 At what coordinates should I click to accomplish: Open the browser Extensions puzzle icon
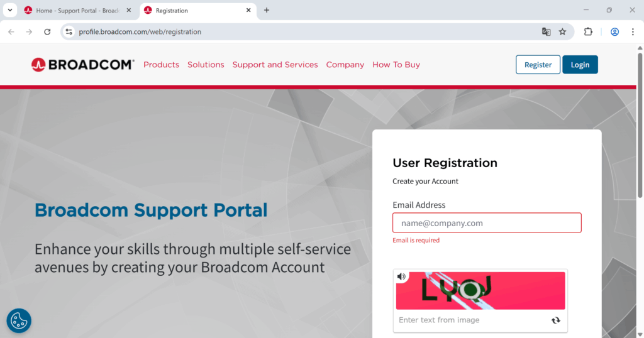[589, 31]
